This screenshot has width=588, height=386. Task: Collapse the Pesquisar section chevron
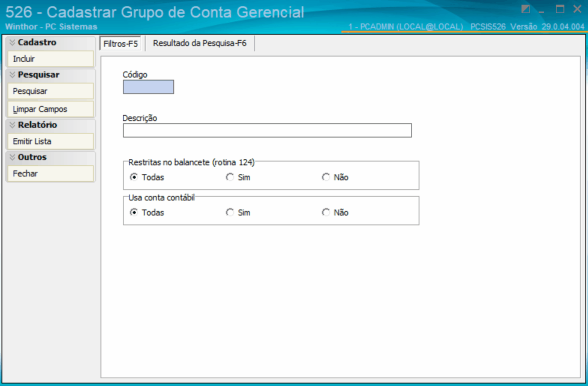pos(12,74)
